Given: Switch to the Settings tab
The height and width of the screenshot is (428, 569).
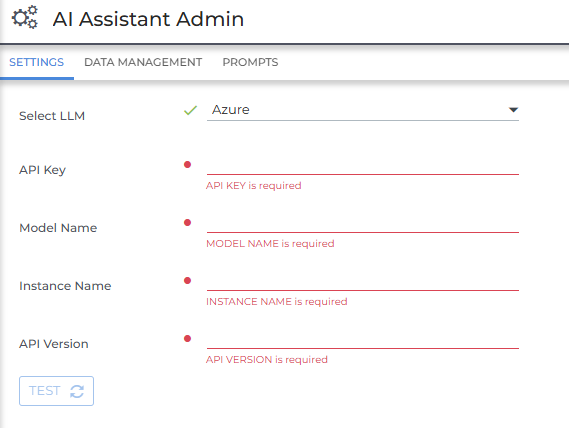Looking at the screenshot, I should click(x=37, y=62).
